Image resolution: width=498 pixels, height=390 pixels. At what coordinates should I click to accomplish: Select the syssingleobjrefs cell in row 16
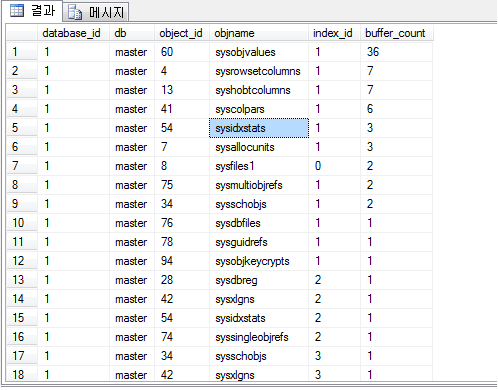259,337
